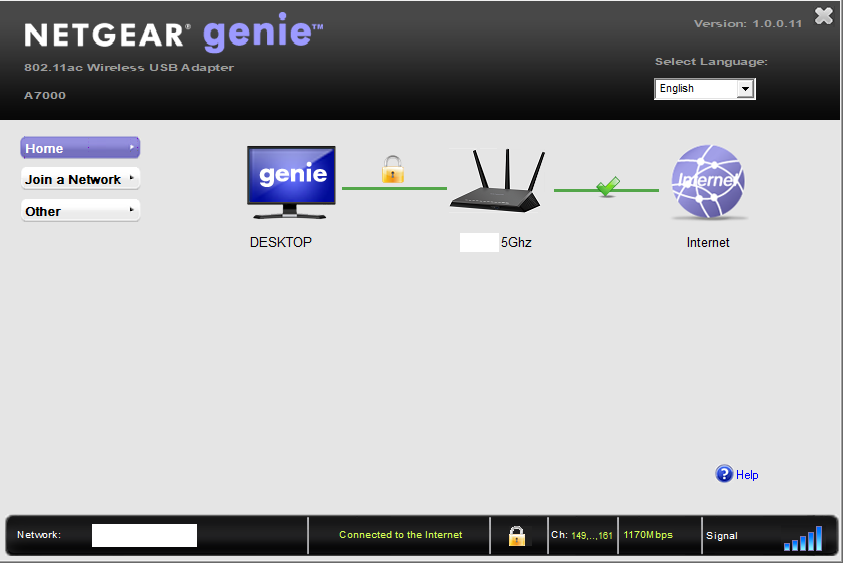Click the Connected to the Internet status
This screenshot has height=564, width=844.
coord(400,534)
